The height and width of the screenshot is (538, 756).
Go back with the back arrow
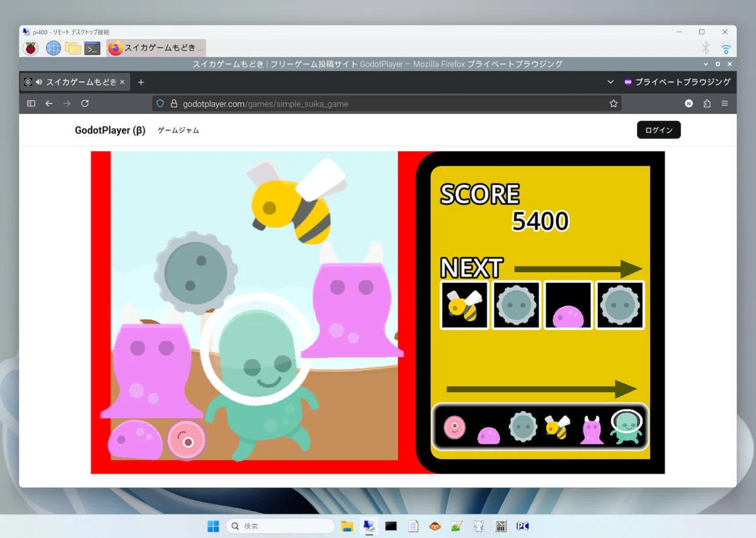pos(49,103)
